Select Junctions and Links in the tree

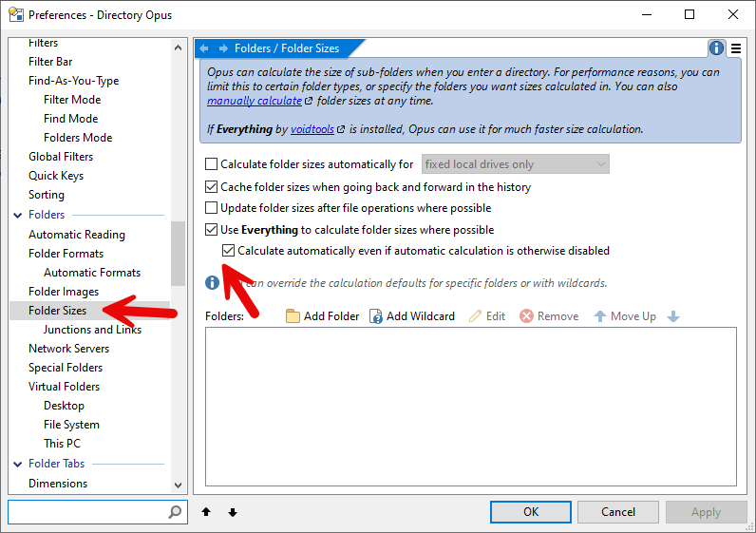[92, 330]
